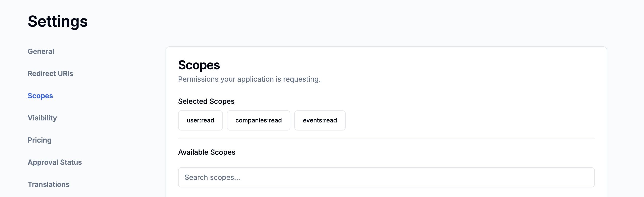Open the General settings section
The width and height of the screenshot is (644, 197).
(x=41, y=51)
